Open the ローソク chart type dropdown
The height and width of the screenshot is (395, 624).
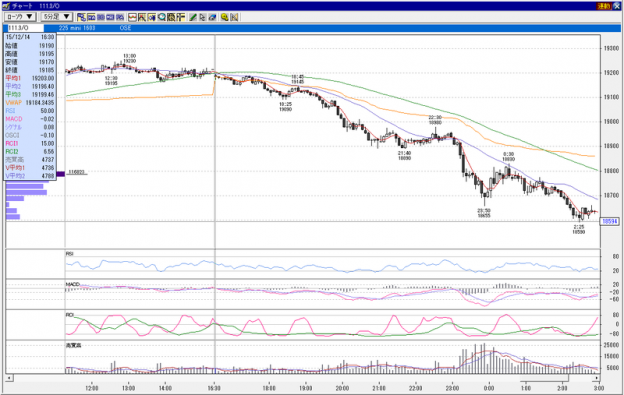20,17
